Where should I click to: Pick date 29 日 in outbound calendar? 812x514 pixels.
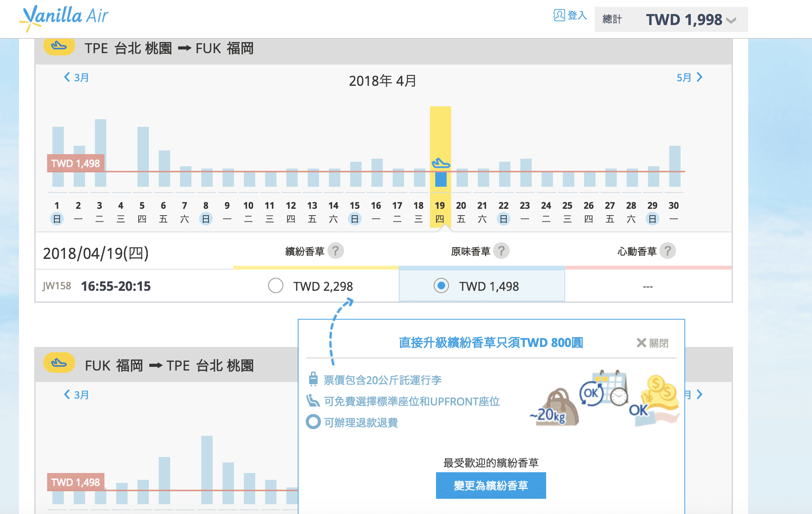coord(652,212)
